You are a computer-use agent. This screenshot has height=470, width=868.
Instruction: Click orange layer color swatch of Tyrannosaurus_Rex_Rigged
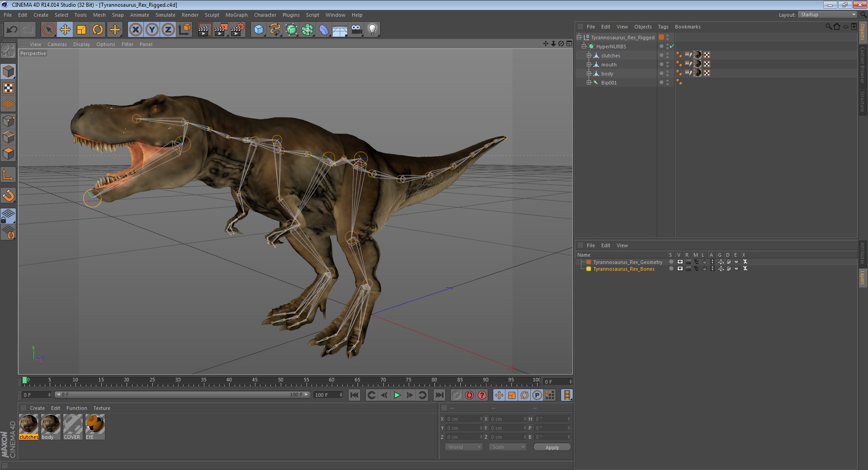tap(661, 37)
